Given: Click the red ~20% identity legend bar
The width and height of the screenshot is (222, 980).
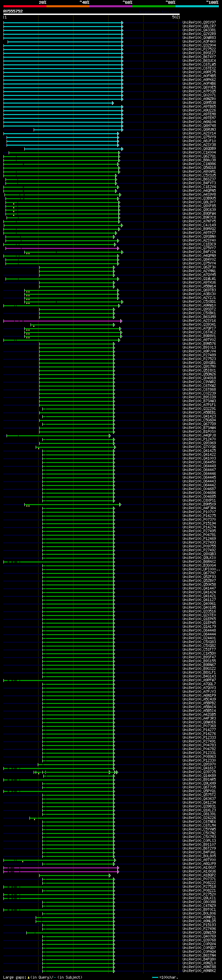Looking at the screenshot, I should tap(25, 6).
